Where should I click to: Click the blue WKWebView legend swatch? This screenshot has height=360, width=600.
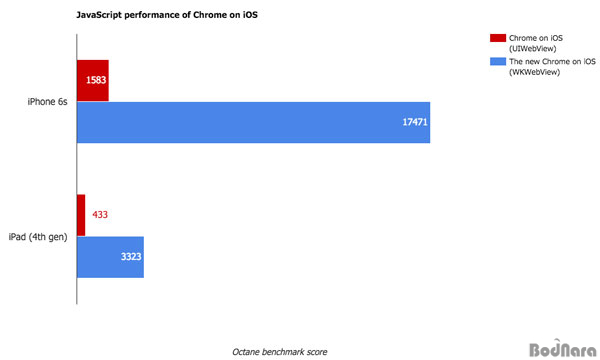(498, 61)
